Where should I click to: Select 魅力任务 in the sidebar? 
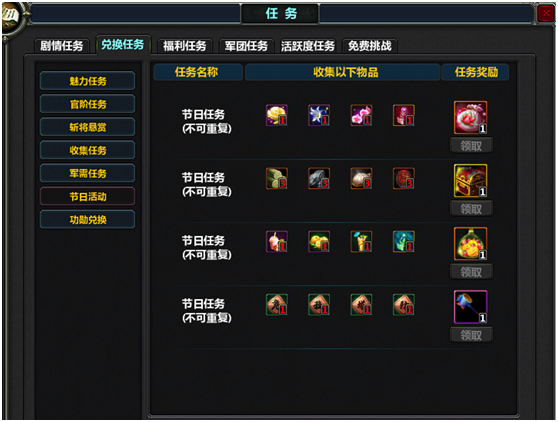88,81
